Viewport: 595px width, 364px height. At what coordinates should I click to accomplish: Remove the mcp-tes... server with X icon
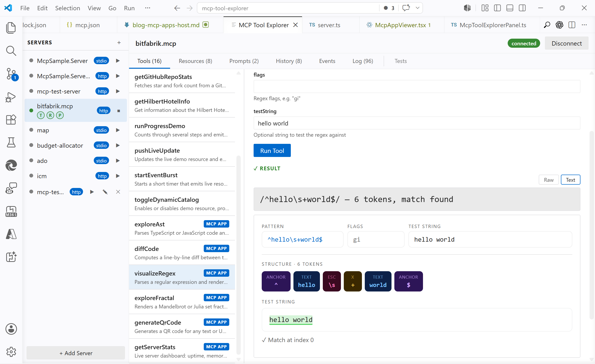click(118, 192)
